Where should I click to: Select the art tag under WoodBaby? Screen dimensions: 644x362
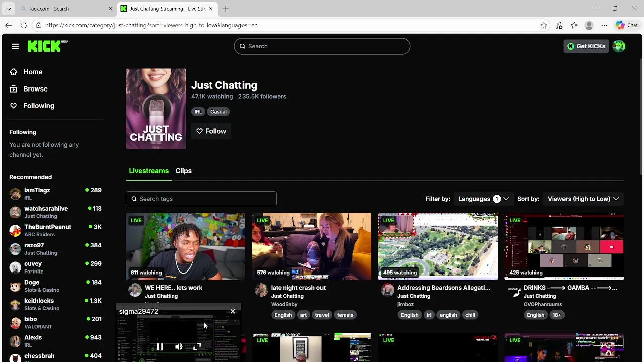tap(303, 315)
